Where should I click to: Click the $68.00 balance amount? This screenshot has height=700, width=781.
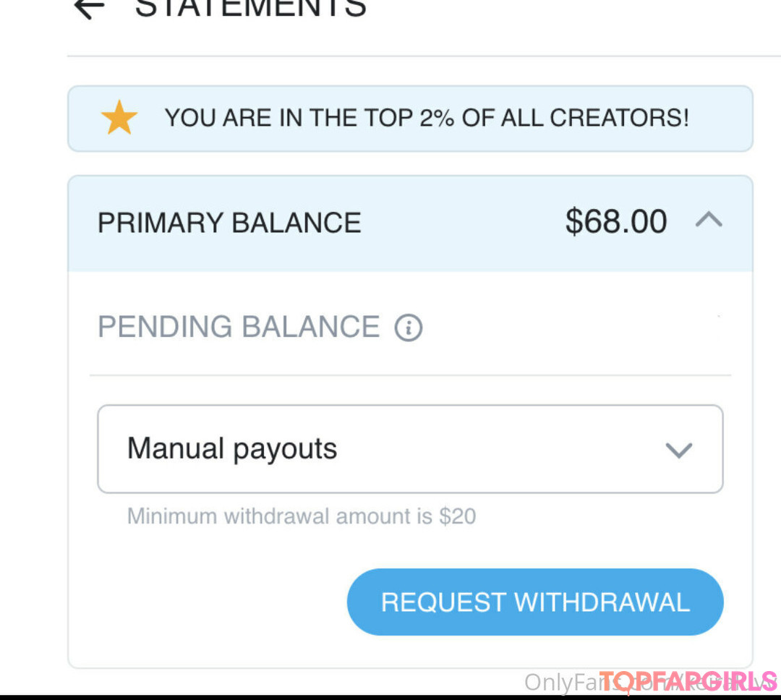(615, 221)
